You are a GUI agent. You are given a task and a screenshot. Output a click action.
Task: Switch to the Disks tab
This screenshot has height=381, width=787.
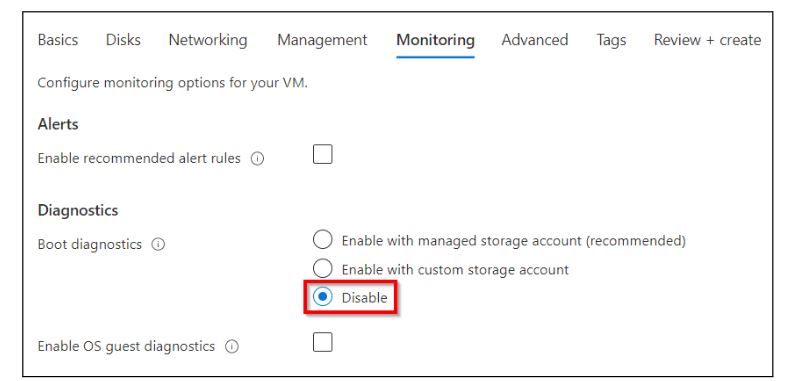click(123, 40)
